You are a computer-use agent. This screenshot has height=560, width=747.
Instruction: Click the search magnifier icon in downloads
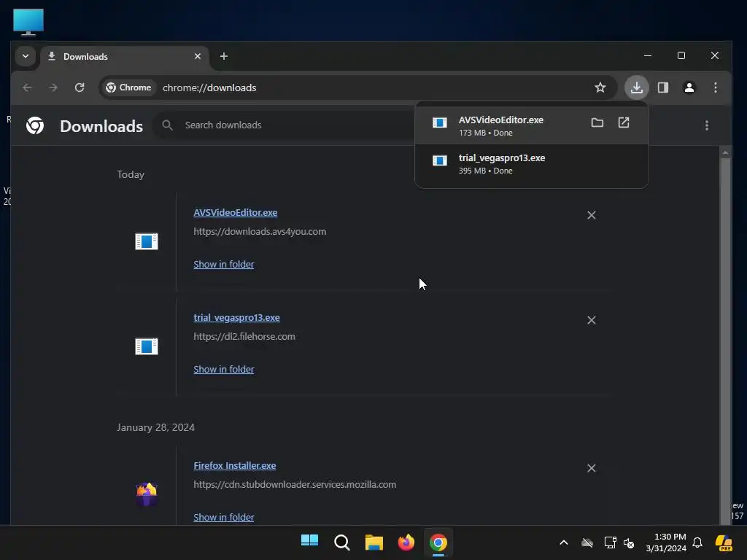click(167, 125)
